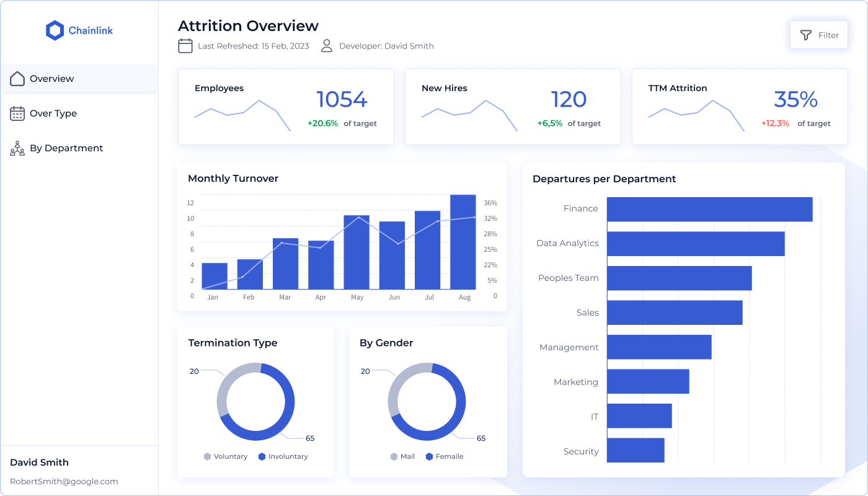Click the TTM Attrition sparkline chart
This screenshot has width=868, height=496.
point(696,116)
